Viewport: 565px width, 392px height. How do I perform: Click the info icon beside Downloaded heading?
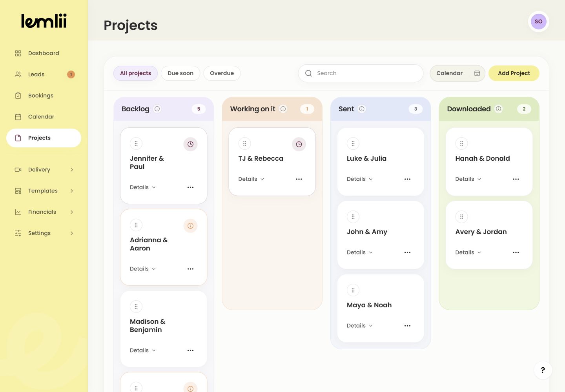[x=499, y=109]
